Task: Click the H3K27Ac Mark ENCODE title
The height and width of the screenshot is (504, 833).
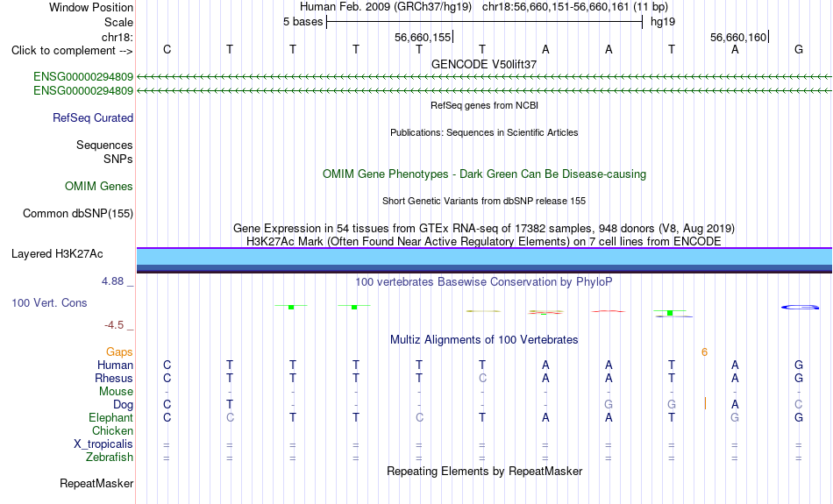Action: (484, 242)
